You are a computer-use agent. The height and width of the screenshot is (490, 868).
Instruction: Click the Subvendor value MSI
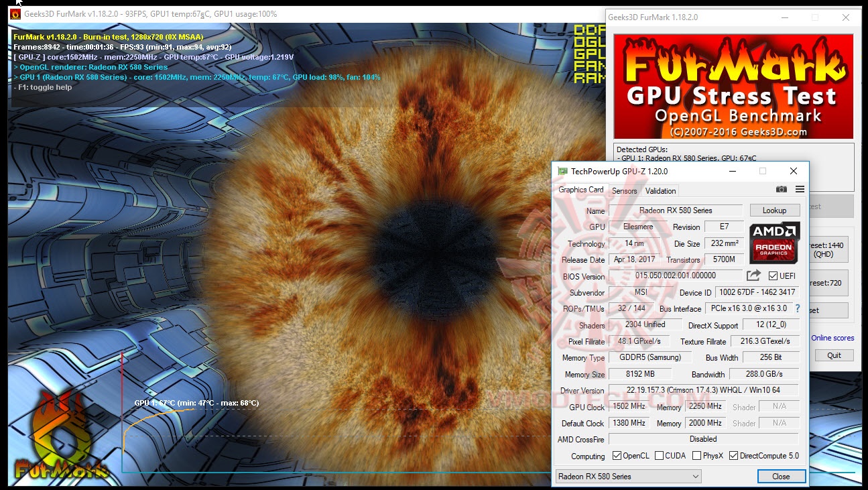tap(641, 292)
